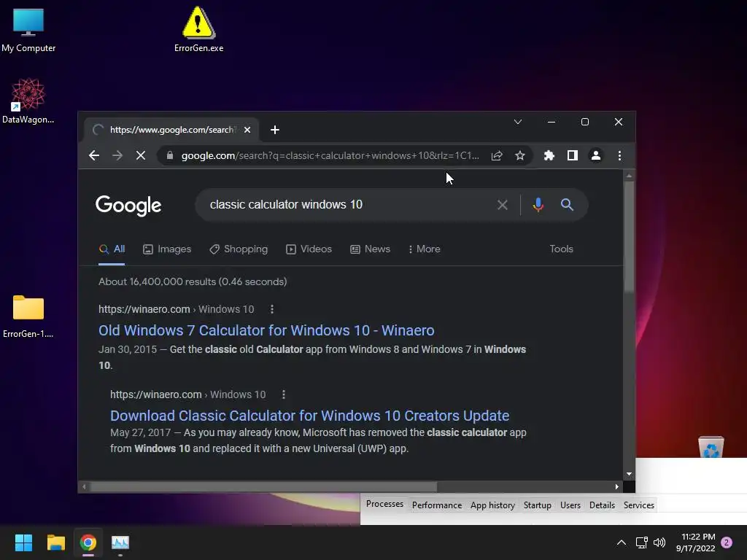Open the Chrome profile avatar
Viewport: 747px width, 560px height.
click(595, 156)
